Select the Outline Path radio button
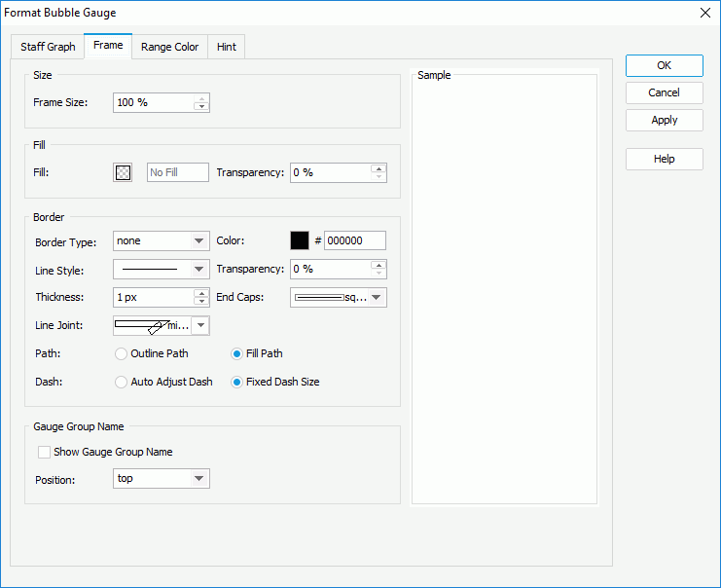This screenshot has width=721, height=588. 122,353
